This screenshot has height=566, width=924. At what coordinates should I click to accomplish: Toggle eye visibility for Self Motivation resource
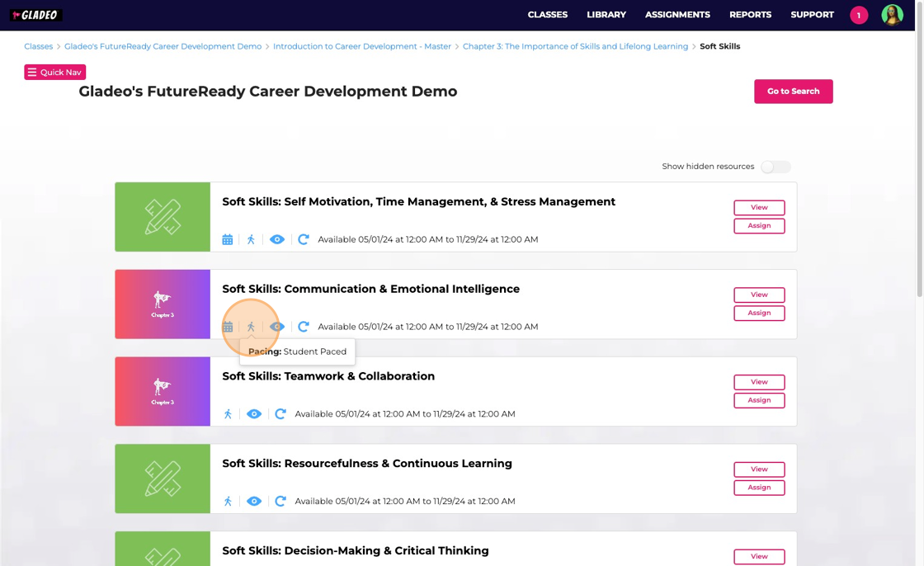[x=277, y=239]
